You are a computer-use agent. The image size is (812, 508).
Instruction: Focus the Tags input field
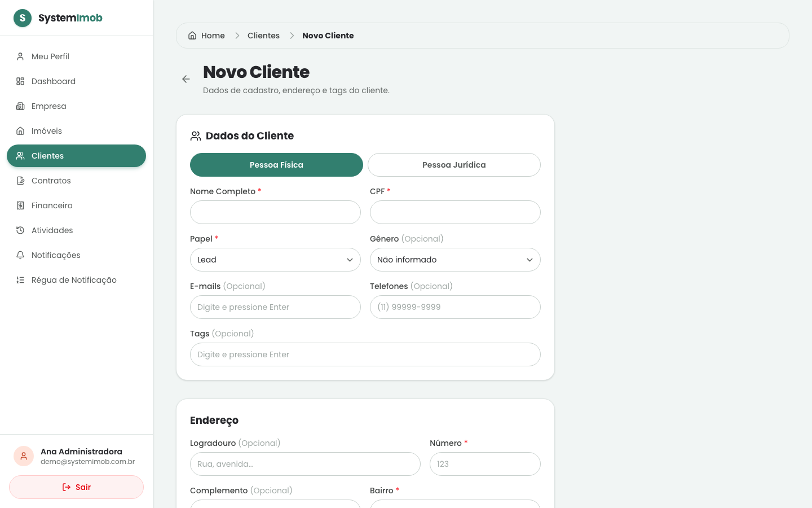point(365,354)
